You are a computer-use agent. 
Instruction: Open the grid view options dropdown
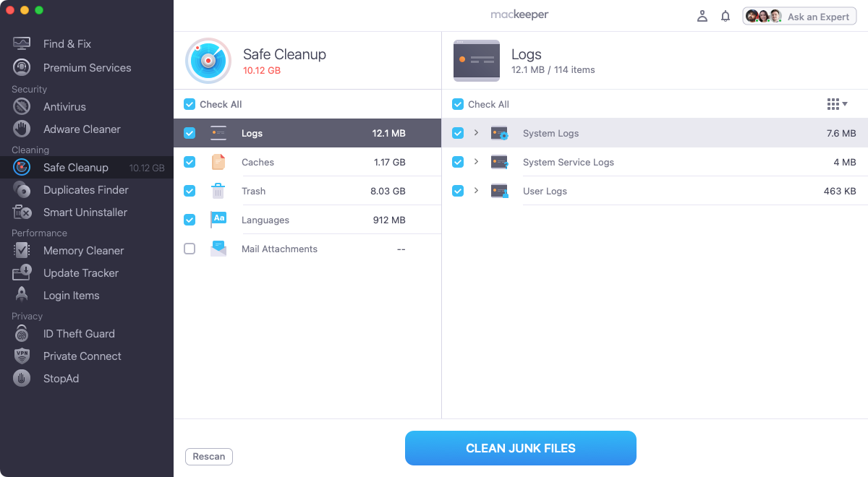pos(838,104)
